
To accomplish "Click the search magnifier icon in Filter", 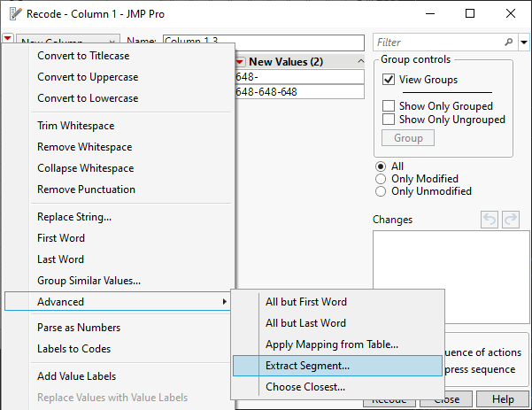I will (508, 42).
